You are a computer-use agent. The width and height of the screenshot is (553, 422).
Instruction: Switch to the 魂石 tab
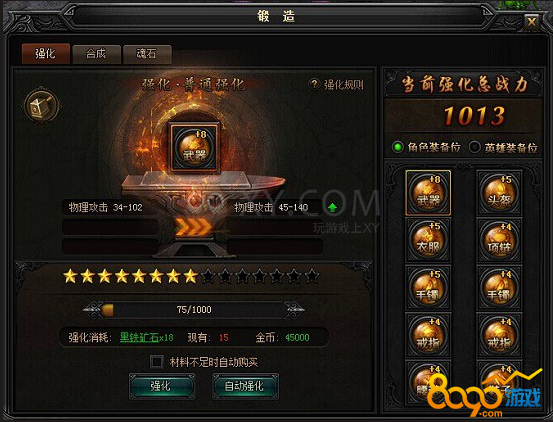click(147, 54)
